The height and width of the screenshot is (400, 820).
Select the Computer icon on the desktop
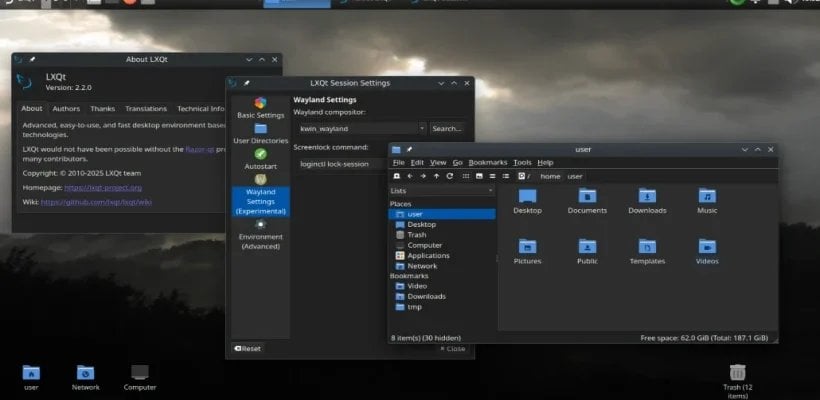tap(140, 378)
